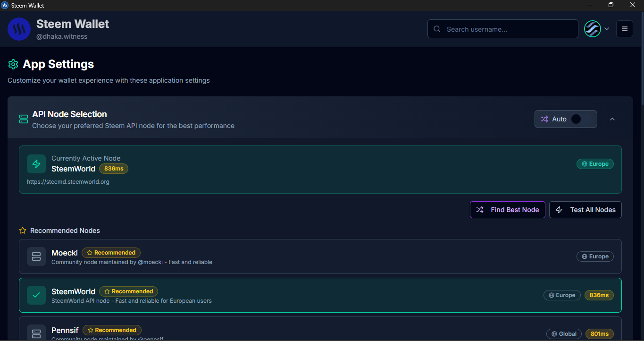Image resolution: width=644 pixels, height=341 pixels.
Task: Click the App Settings gear icon
Action: tap(13, 64)
